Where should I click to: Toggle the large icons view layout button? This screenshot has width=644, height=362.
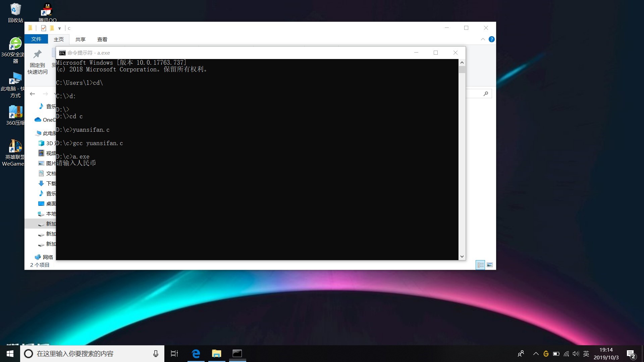[490, 265]
